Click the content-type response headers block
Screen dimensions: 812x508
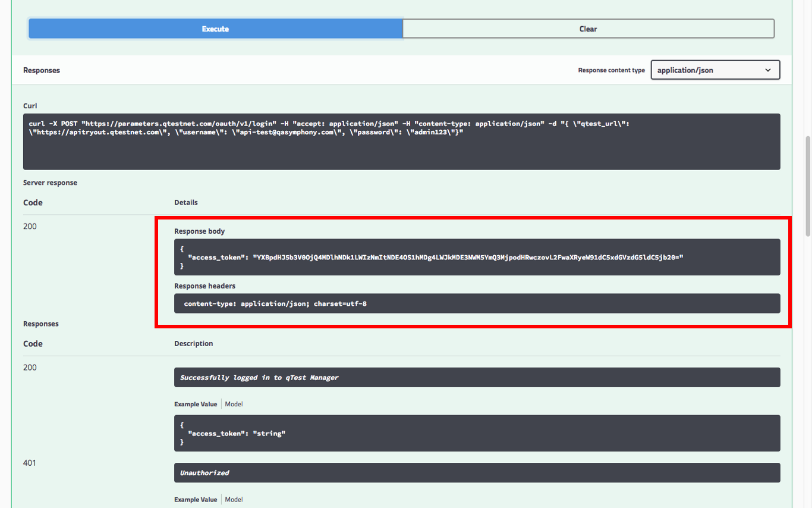pos(476,303)
